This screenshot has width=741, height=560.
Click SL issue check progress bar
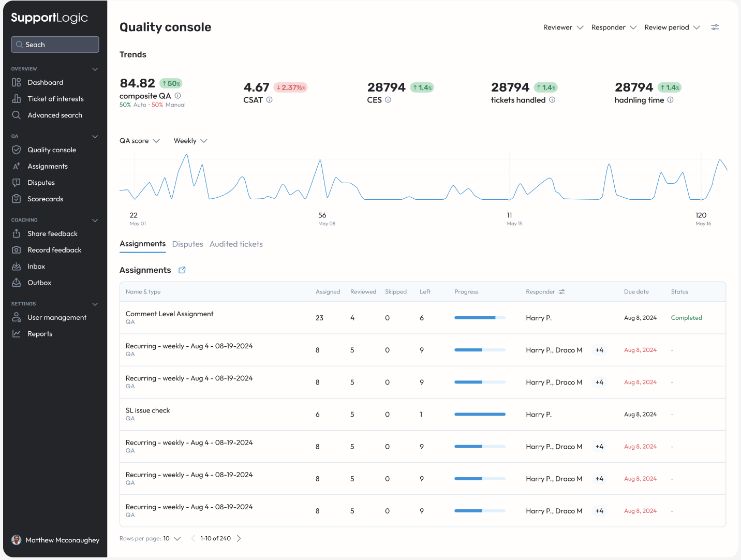(480, 415)
